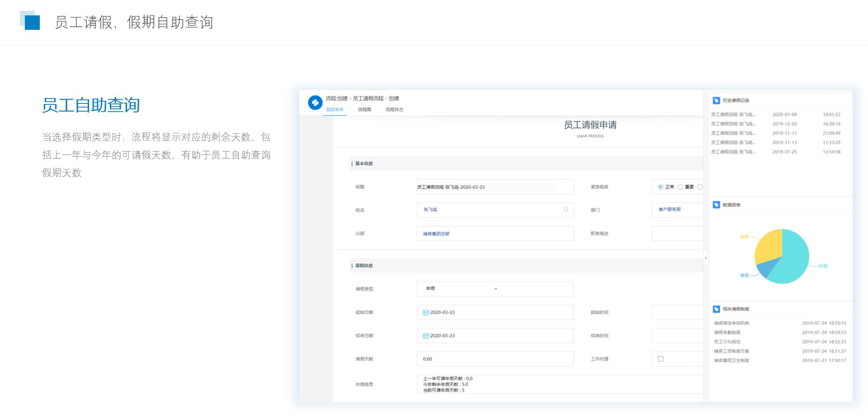Click the 请假天数 input field

click(x=495, y=359)
